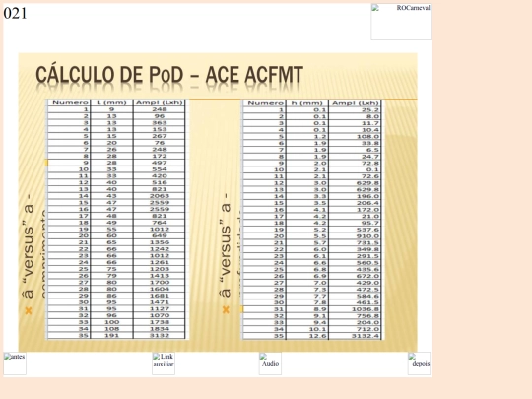Click amplitude value '25.2' in right table
532x399 pixels.
click(370, 110)
